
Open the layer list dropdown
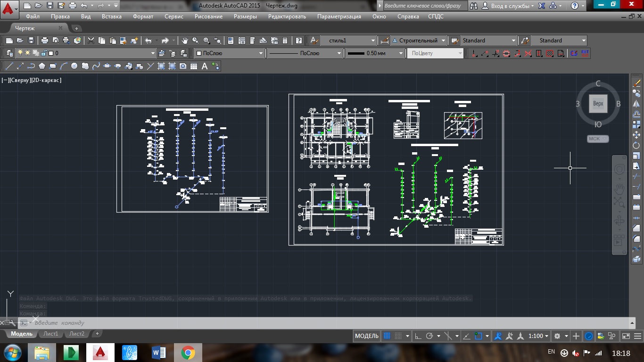[153, 53]
